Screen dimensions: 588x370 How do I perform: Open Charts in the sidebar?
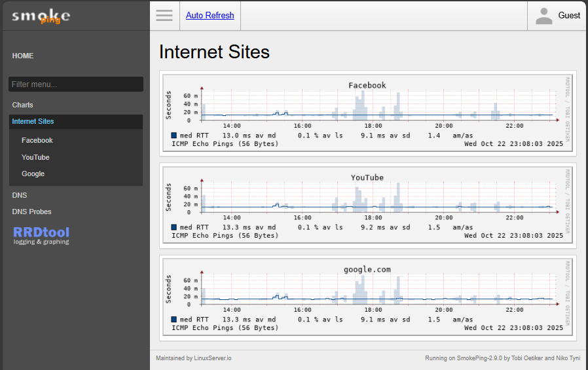click(22, 105)
